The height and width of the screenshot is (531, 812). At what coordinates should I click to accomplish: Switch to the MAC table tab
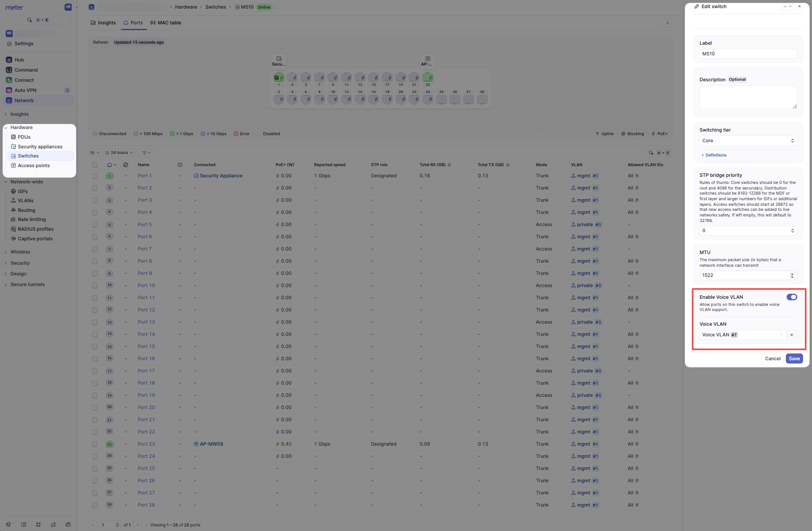tap(166, 23)
